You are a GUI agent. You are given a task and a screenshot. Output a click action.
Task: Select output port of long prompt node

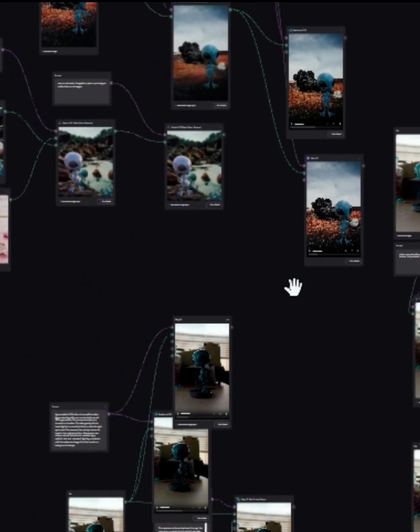click(109, 414)
